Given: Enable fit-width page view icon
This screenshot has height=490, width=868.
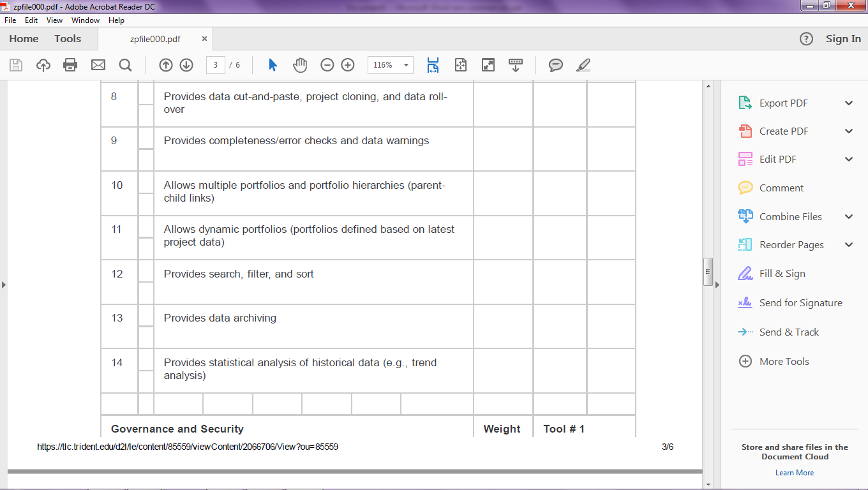Looking at the screenshot, I should point(433,64).
